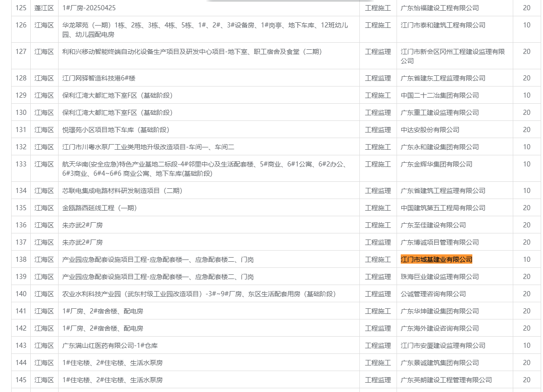
Task: Click project 江门市川粤水泵厂工业类用地升级改造项目
Action: coord(148,147)
